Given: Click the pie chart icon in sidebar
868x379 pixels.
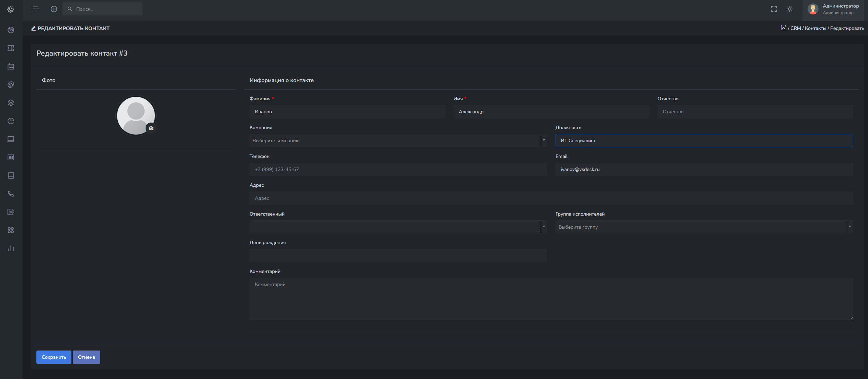Looking at the screenshot, I should (x=11, y=121).
